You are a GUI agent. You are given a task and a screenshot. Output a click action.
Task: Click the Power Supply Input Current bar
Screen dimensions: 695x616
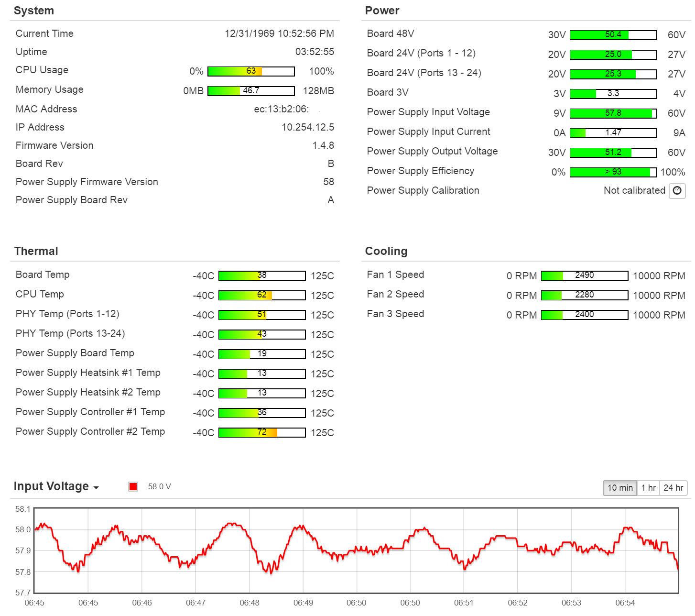coord(613,133)
